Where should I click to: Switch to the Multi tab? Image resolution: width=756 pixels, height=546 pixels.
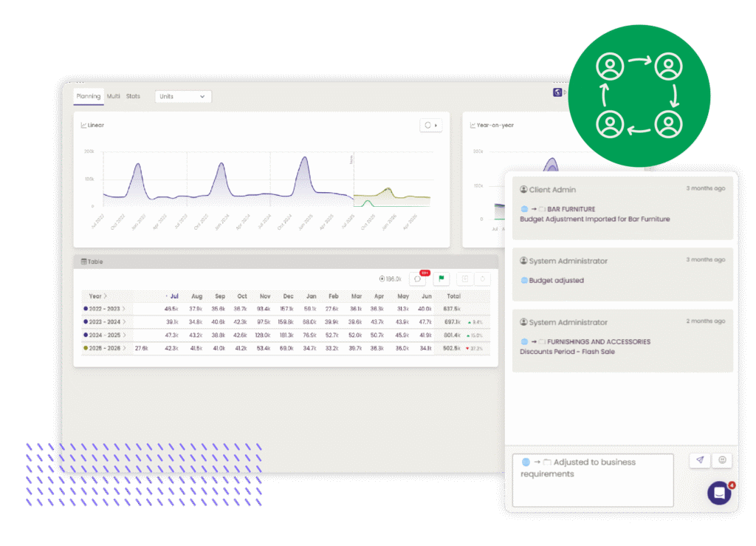click(x=113, y=96)
